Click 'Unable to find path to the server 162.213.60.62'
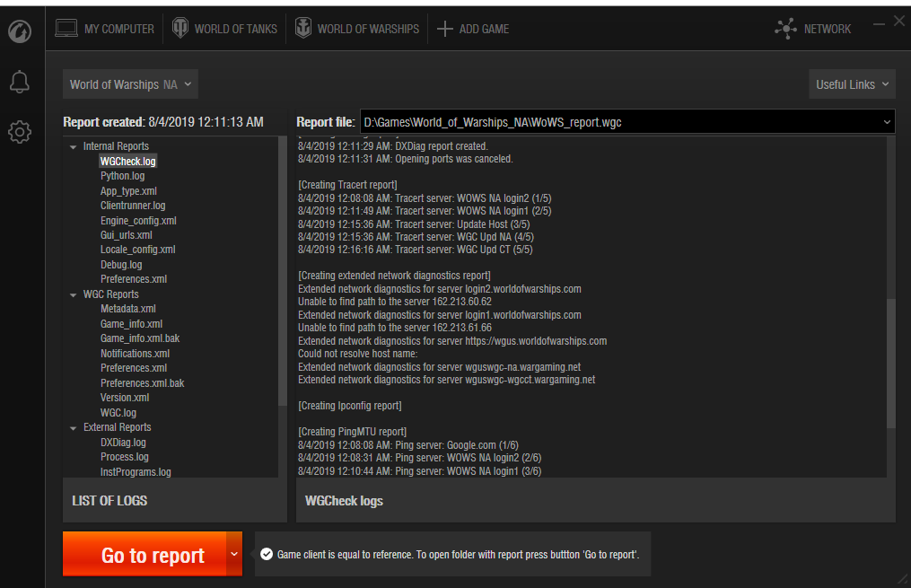This screenshot has height=588, width=911. [395, 303]
